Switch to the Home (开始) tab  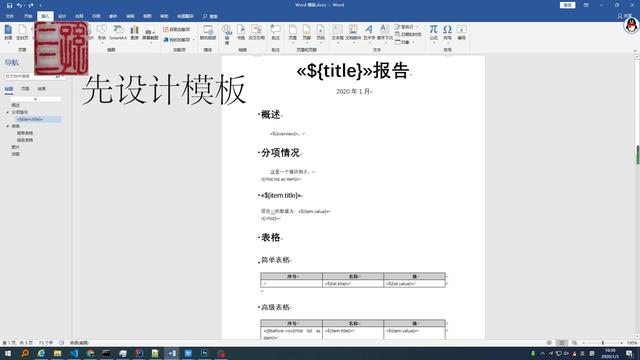(28, 16)
